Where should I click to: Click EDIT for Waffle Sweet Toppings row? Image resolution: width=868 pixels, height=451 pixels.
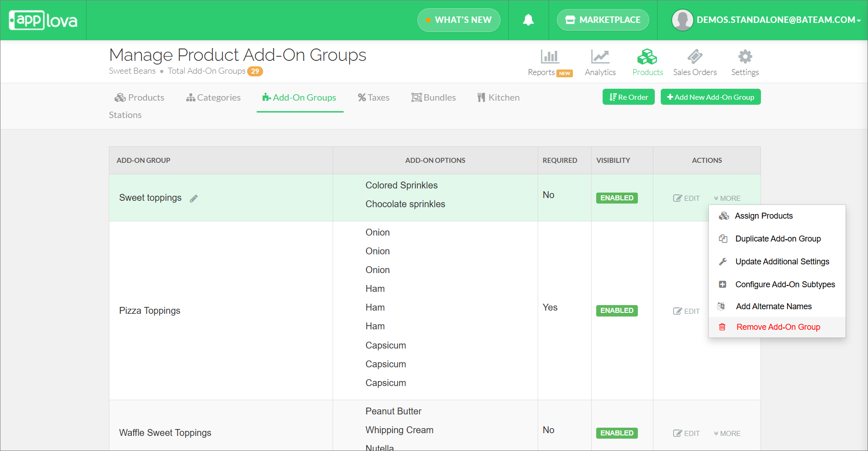[686, 433]
